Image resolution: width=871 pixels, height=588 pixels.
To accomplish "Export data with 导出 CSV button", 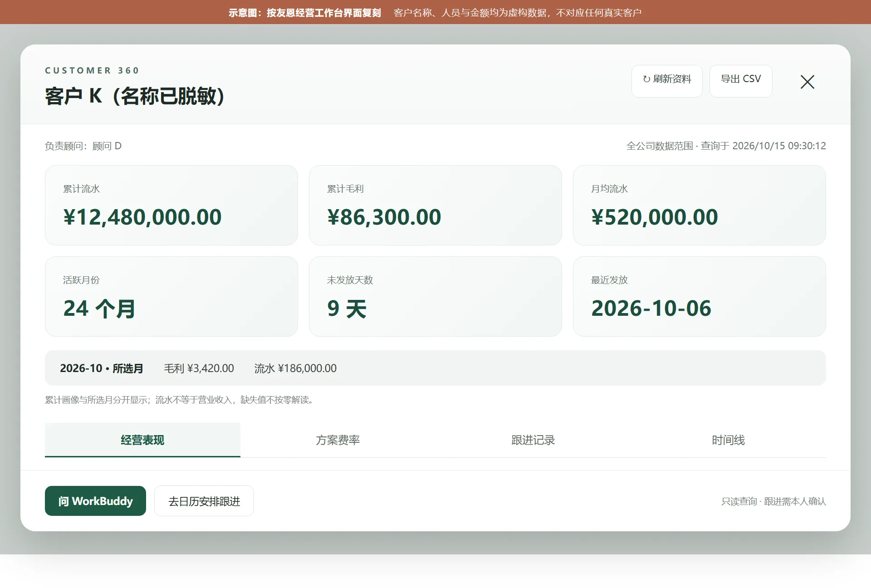I will [741, 81].
